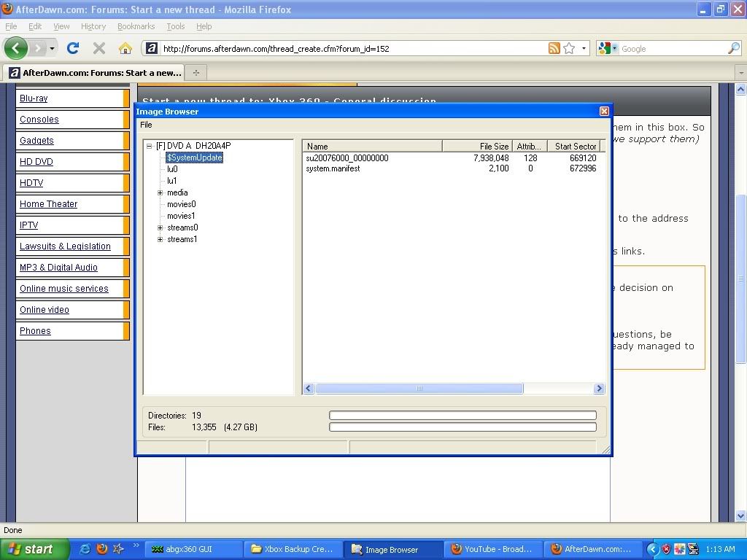Reload the page with the refresh icon

(72, 48)
